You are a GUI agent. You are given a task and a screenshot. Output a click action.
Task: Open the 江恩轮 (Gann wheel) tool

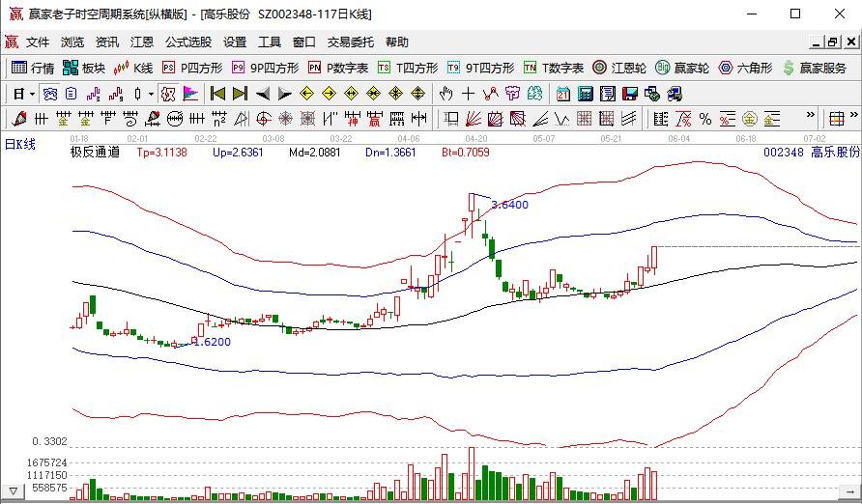[x=619, y=68]
